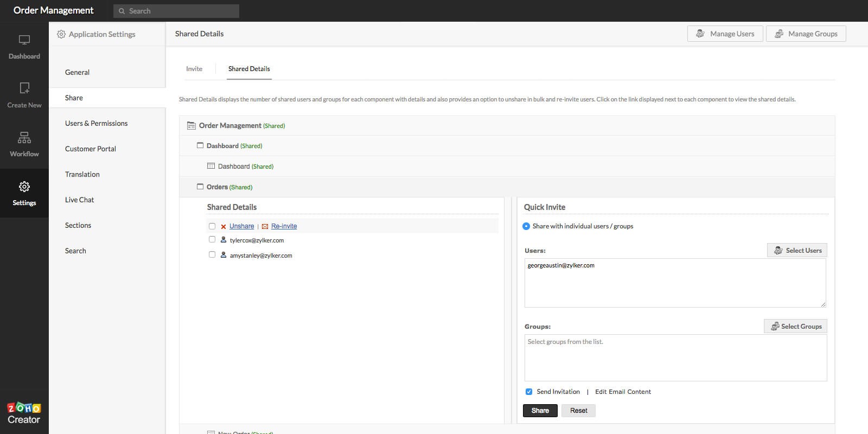
Task: Click the Manage Users button
Action: pos(725,34)
